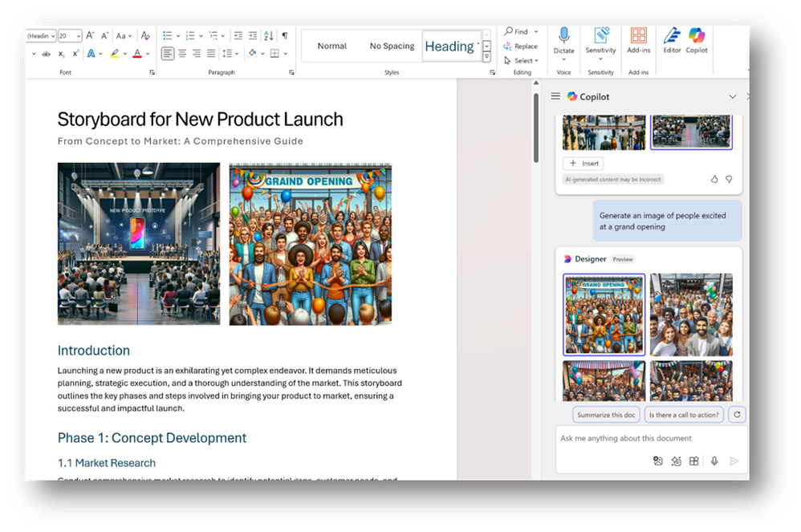
Task: Toggle Copilot pane from ribbon
Action: (697, 41)
